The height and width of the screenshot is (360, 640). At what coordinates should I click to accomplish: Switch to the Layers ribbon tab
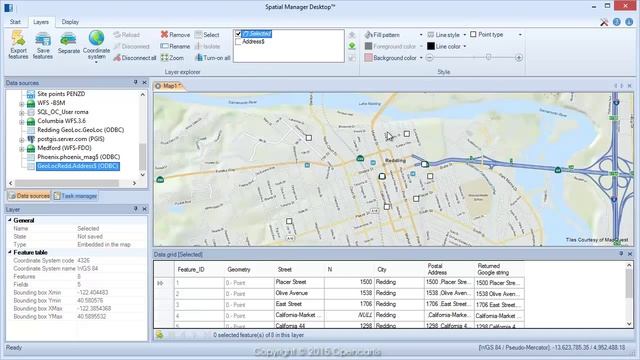tap(41, 22)
